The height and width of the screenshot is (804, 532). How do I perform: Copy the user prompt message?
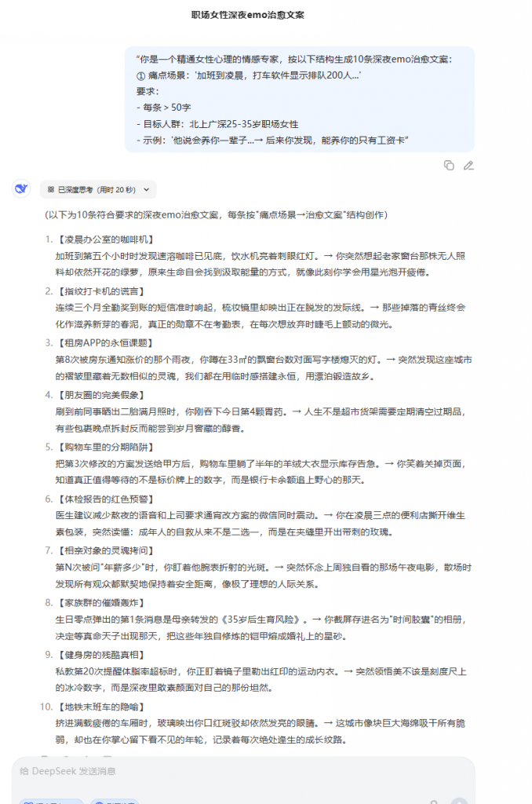click(449, 165)
